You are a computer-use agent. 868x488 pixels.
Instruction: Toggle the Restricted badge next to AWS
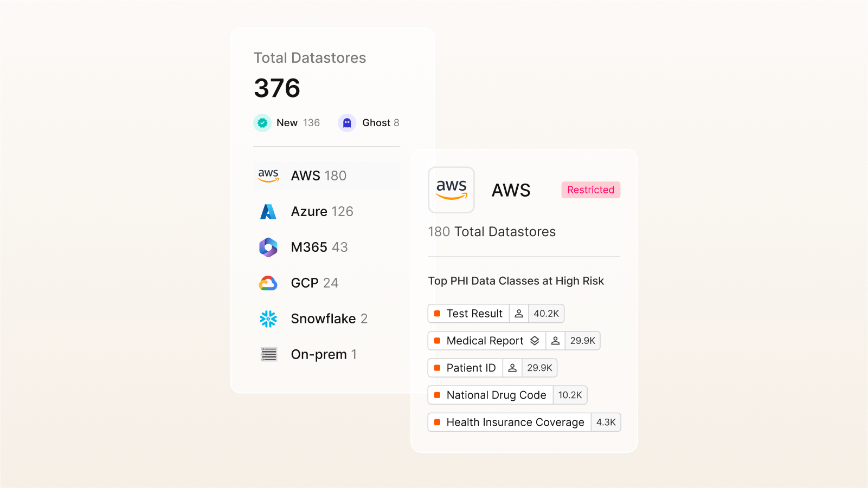pos(590,190)
